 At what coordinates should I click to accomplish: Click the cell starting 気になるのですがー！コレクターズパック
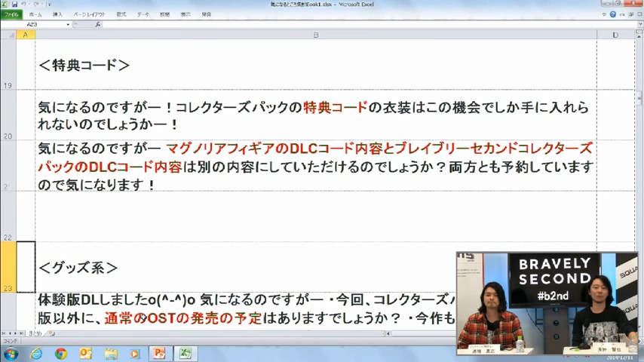pos(316,115)
